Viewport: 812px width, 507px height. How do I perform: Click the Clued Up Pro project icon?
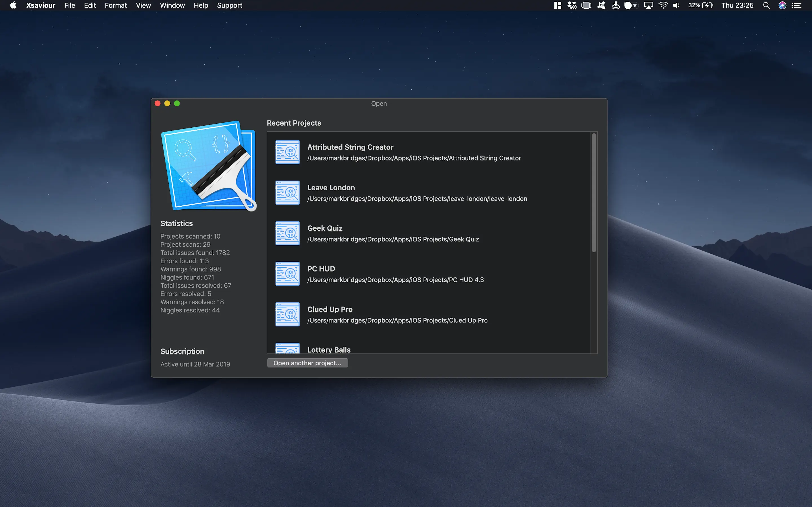[287, 314]
